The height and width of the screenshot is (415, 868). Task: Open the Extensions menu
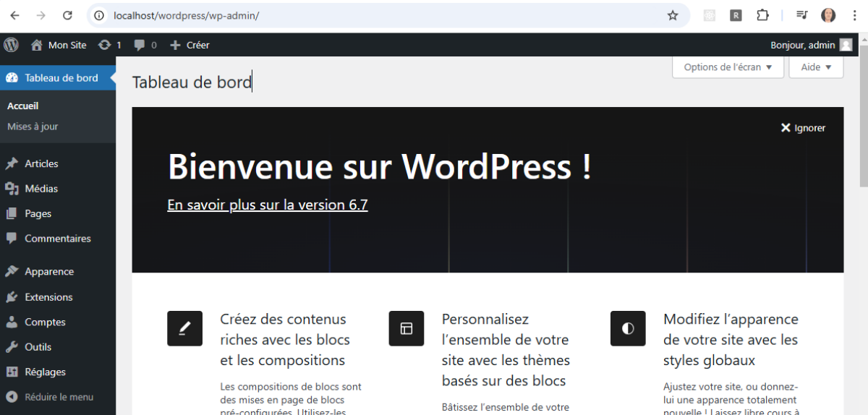tap(58, 297)
